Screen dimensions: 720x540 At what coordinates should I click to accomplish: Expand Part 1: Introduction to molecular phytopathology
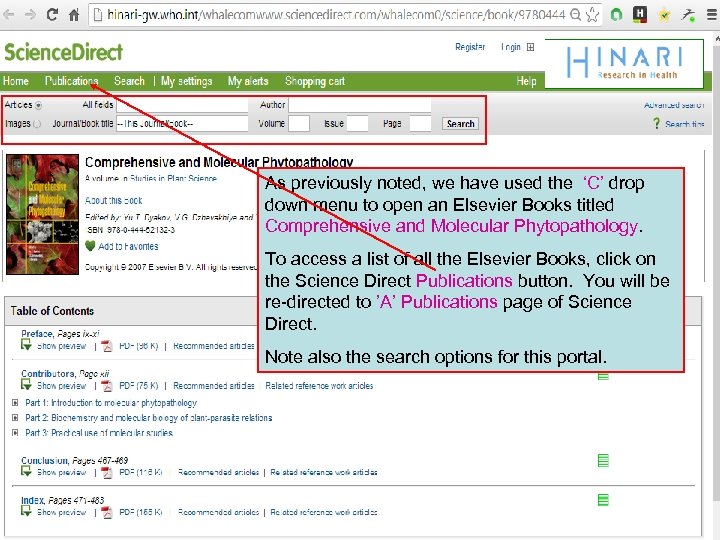(x=15, y=403)
